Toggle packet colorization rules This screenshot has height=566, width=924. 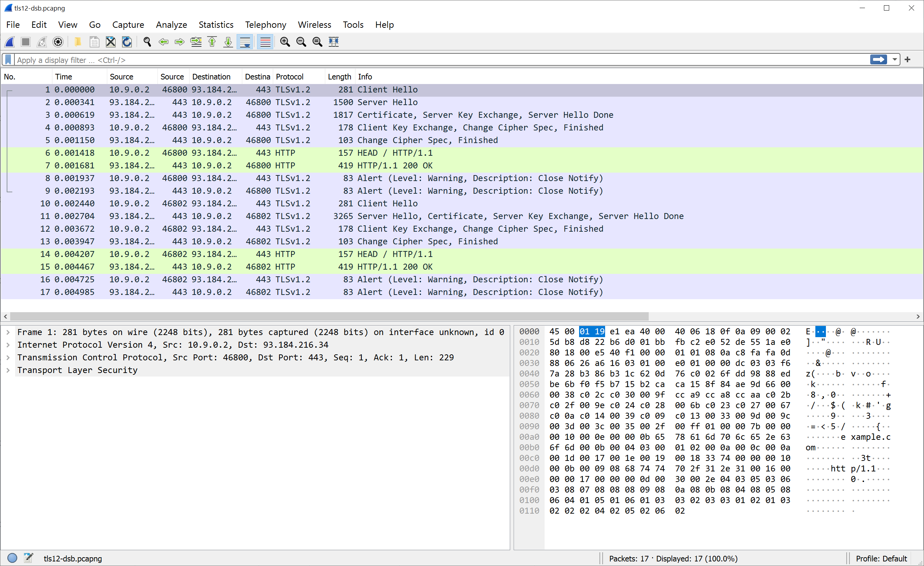[265, 41]
